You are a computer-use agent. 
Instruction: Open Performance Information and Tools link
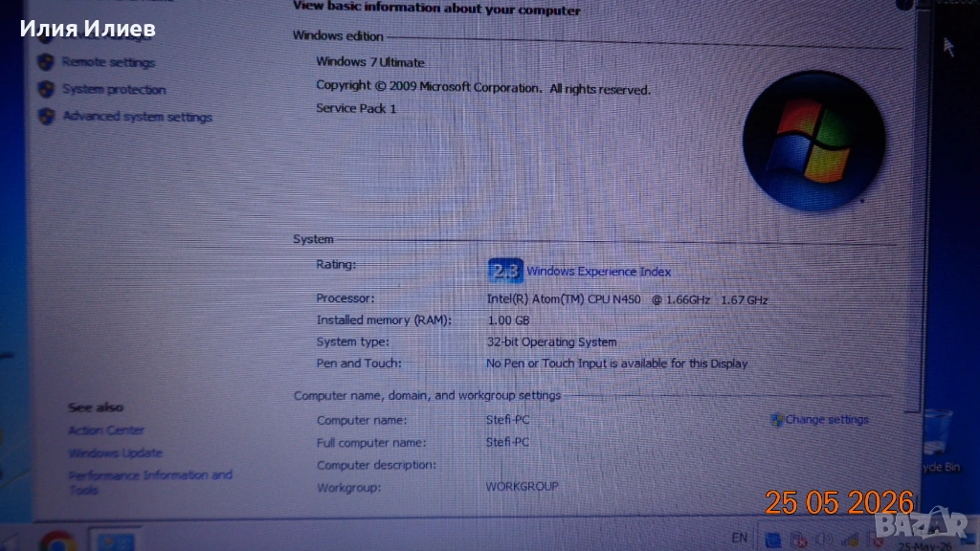pyautogui.click(x=150, y=482)
